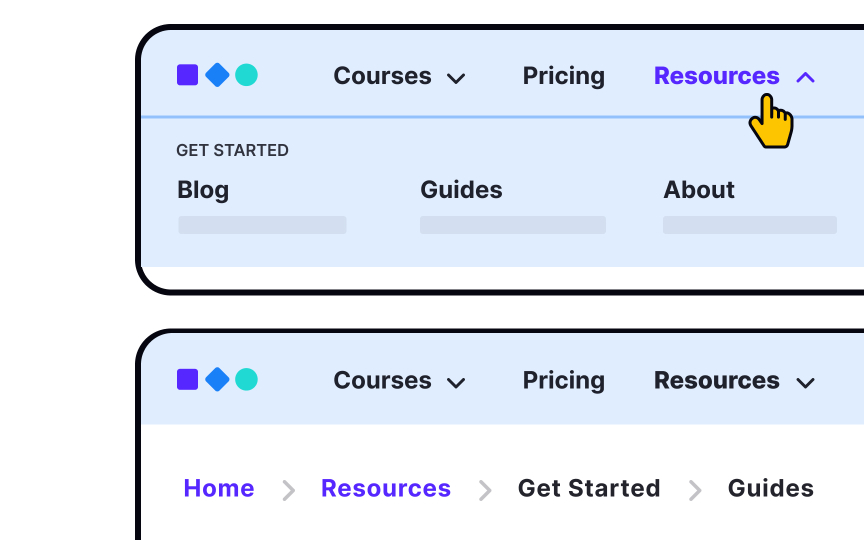Screen dimensions: 864x540
Task: Click the teal circle logo in top navbar
Action: (246, 75)
